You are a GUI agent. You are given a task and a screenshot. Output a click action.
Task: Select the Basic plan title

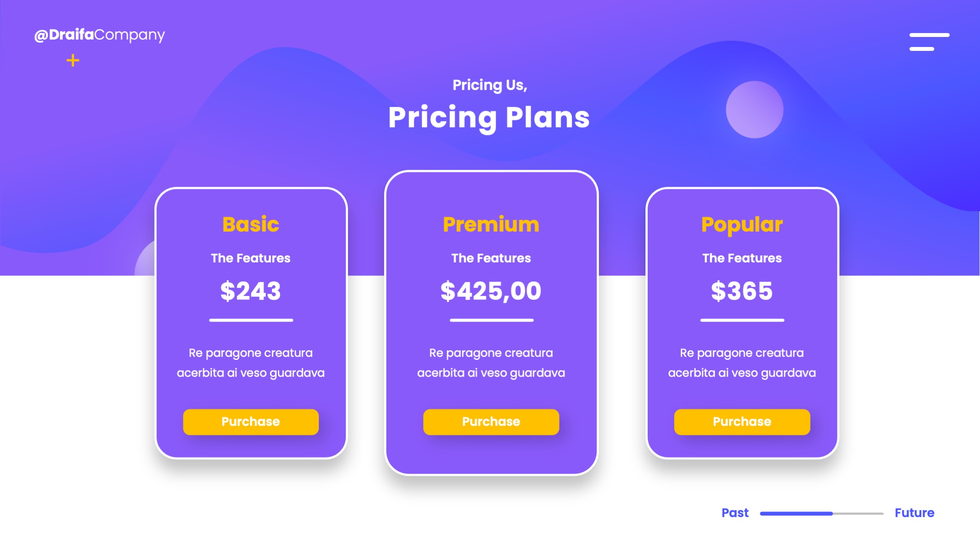coord(250,225)
